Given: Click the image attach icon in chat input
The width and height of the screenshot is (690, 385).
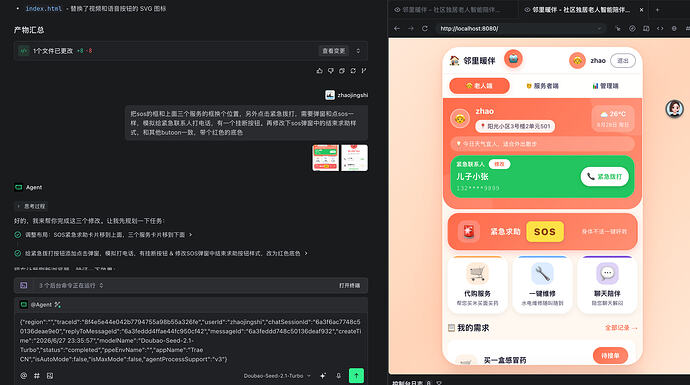Looking at the screenshot, I should (x=50, y=375).
